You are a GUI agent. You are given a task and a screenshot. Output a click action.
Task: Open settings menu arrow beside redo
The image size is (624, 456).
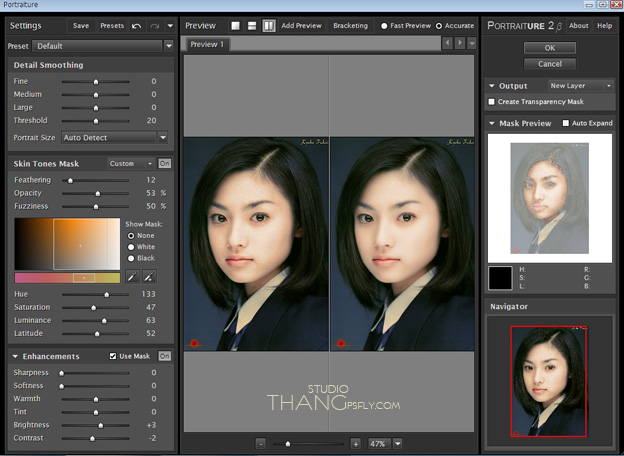point(170,26)
